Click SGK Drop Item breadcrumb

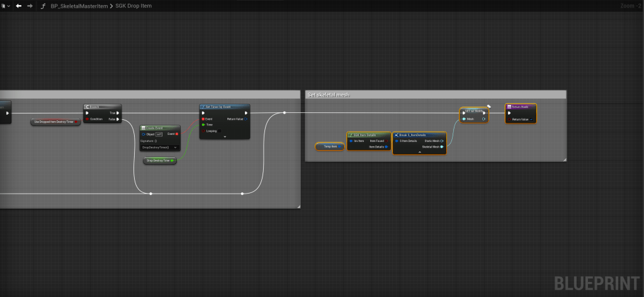pyautogui.click(x=133, y=6)
